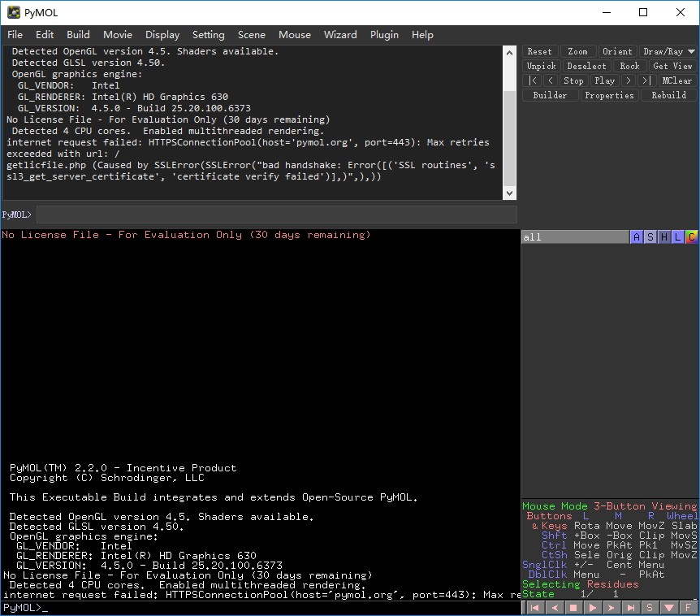Click the Deselect button
The width and height of the screenshot is (700, 616).
click(x=586, y=66)
